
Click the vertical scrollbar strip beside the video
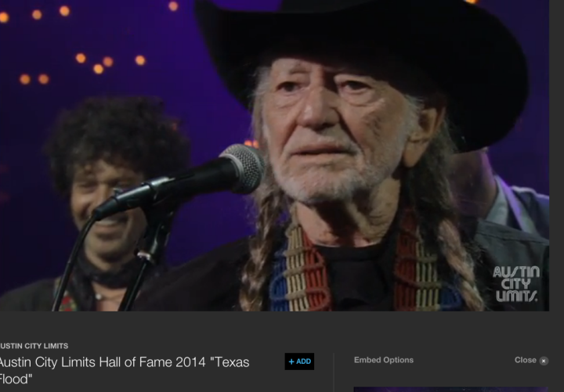[x=556, y=156]
